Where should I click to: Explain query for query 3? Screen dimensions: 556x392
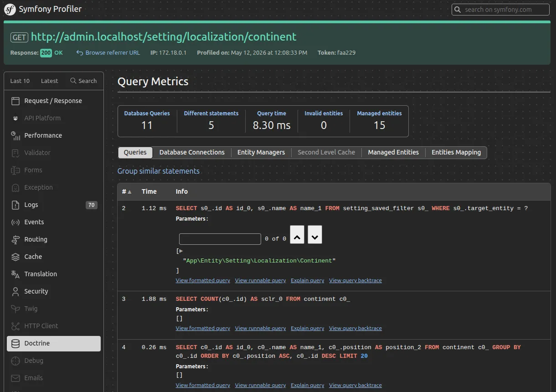pos(308,328)
